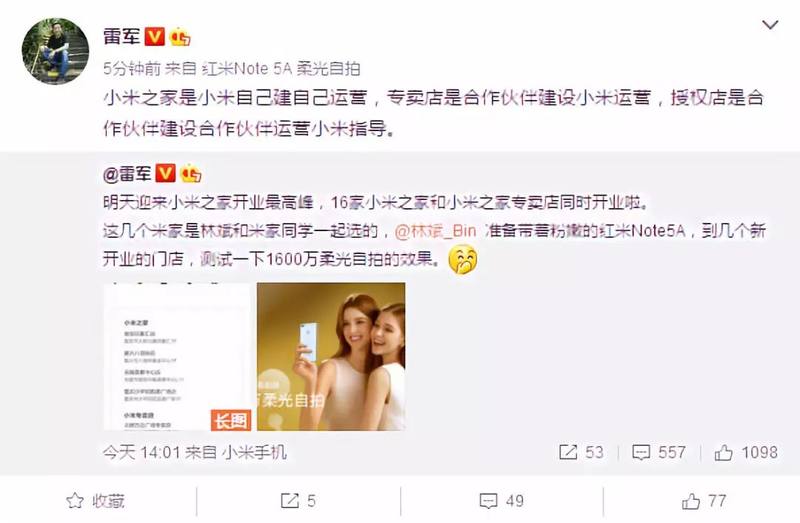Click the 雷军 username at top
This screenshot has height=523, width=800.
tap(121, 37)
